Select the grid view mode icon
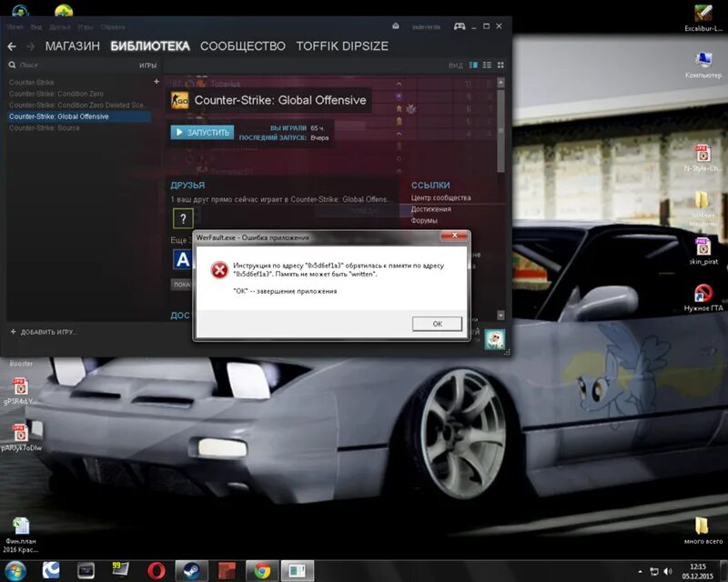The height and width of the screenshot is (582, 728). point(500,65)
